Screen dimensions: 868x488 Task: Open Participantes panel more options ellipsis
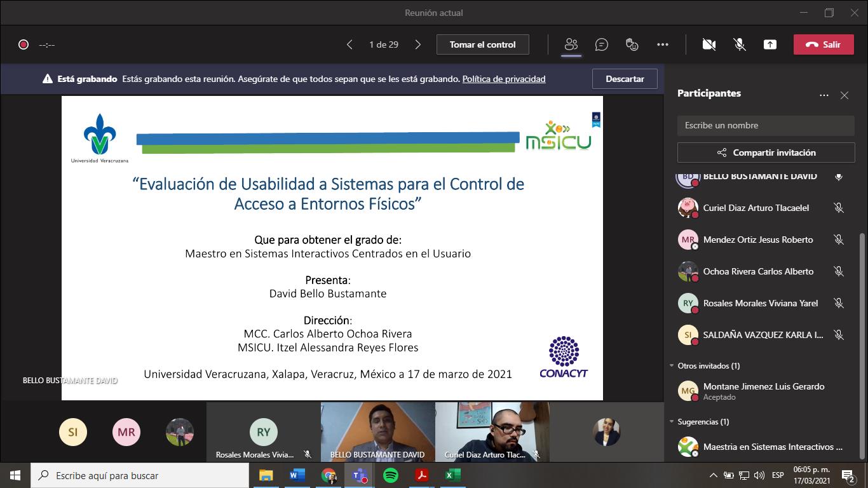(x=824, y=95)
